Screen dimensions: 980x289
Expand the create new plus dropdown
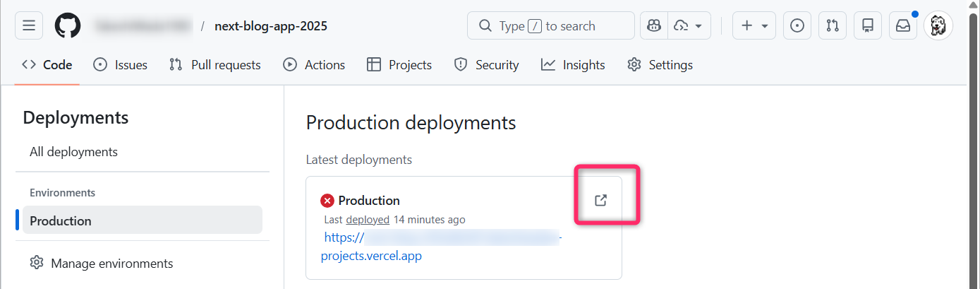pyautogui.click(x=754, y=26)
